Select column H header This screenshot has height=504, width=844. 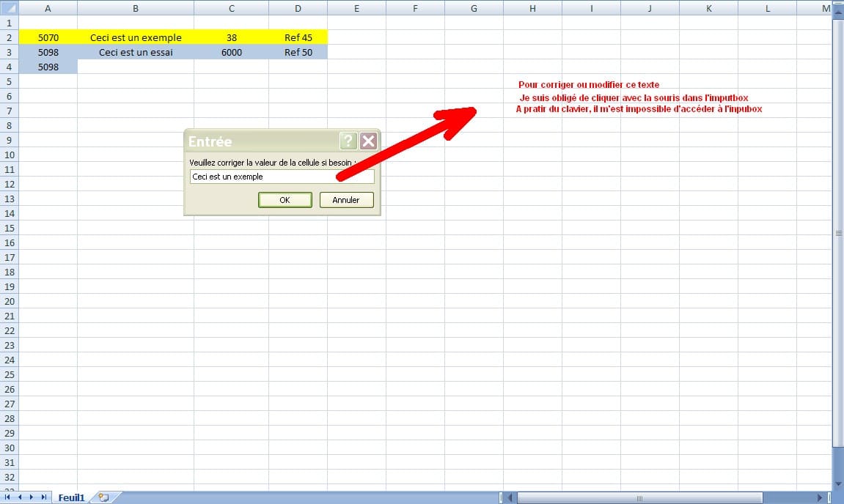[x=532, y=8]
